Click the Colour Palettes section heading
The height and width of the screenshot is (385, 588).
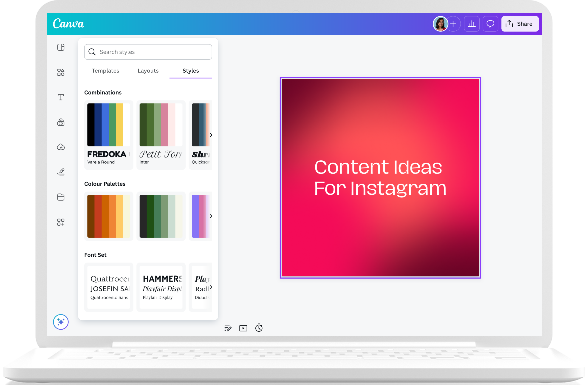(105, 184)
